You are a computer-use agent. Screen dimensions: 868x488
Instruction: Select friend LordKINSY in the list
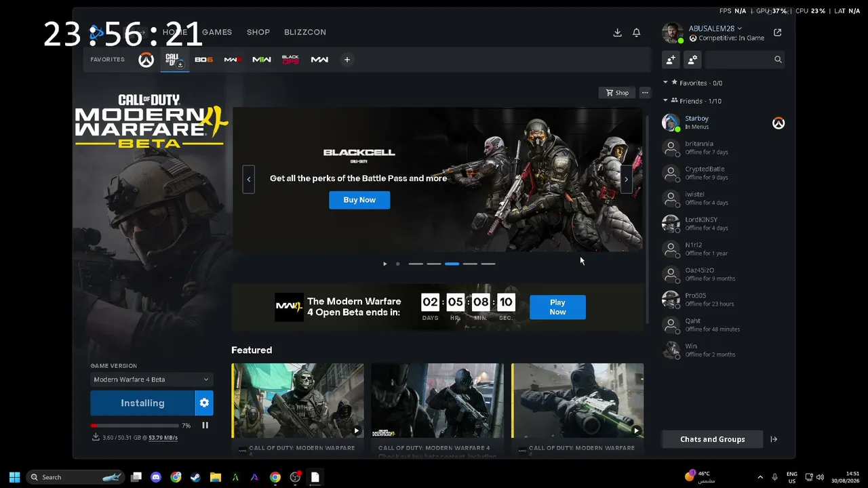click(x=723, y=224)
